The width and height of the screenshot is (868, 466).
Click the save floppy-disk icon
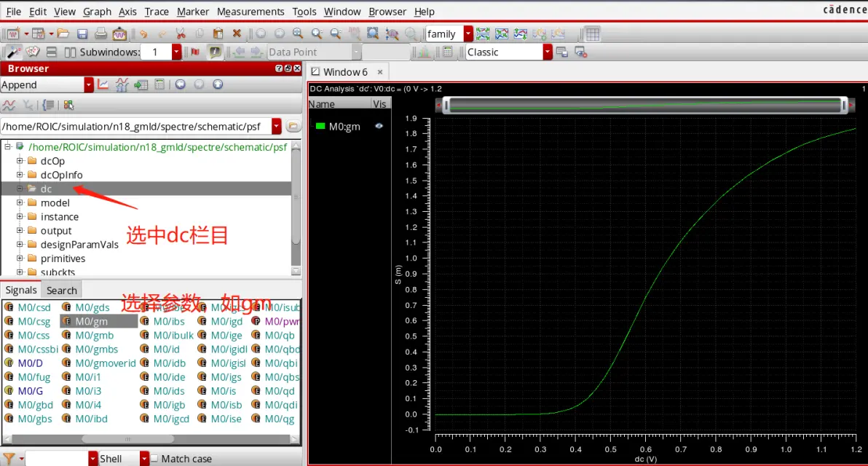(82, 33)
